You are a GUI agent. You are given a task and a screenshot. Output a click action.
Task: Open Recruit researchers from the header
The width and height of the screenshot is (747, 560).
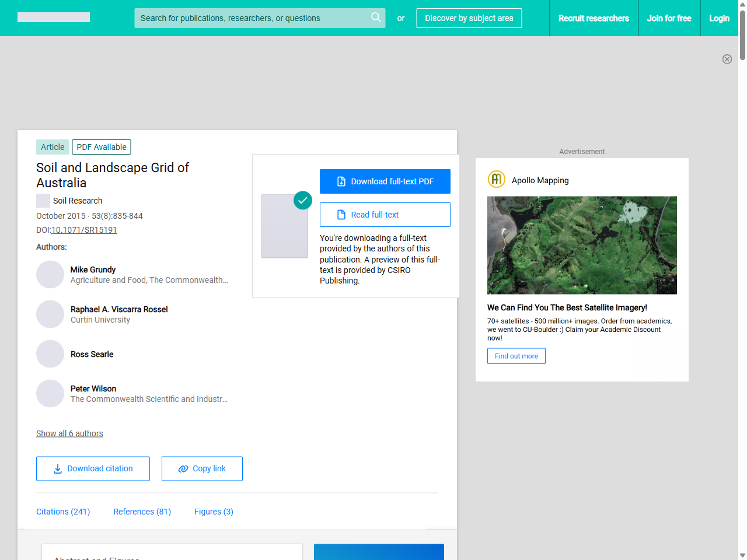point(594,18)
